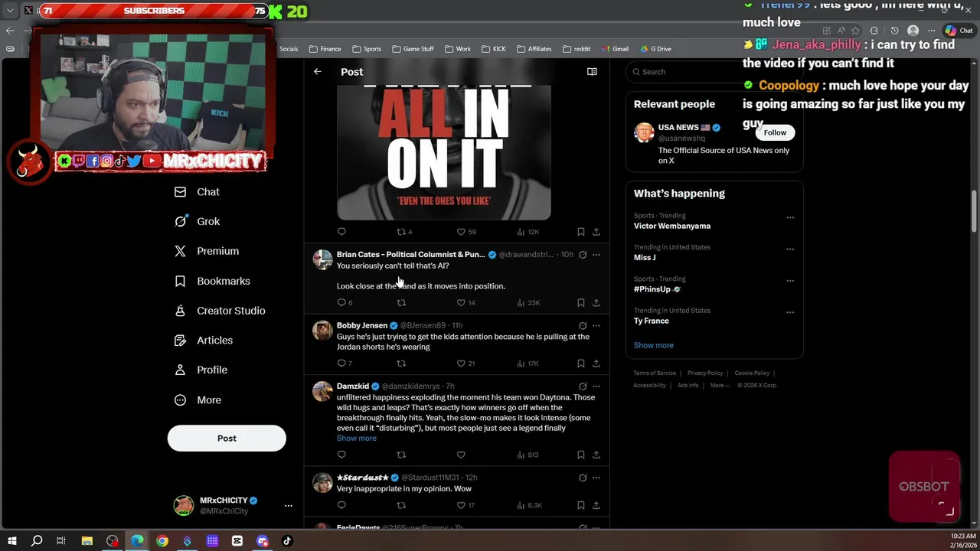
Task: Open MRxCHICITY account switcher menu
Action: tap(288, 506)
